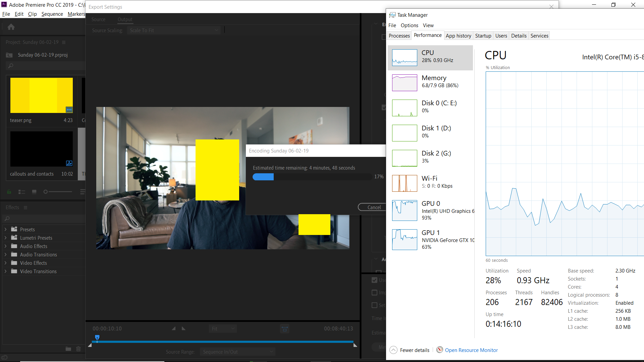Open Resource Monitor link in Task Manager
The height and width of the screenshot is (362, 644).
(472, 350)
